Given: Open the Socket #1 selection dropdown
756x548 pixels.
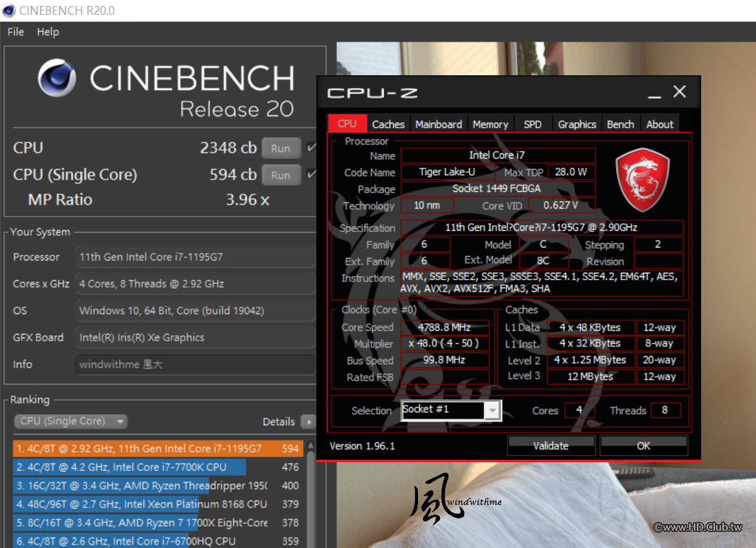Looking at the screenshot, I should pyautogui.click(x=451, y=410).
